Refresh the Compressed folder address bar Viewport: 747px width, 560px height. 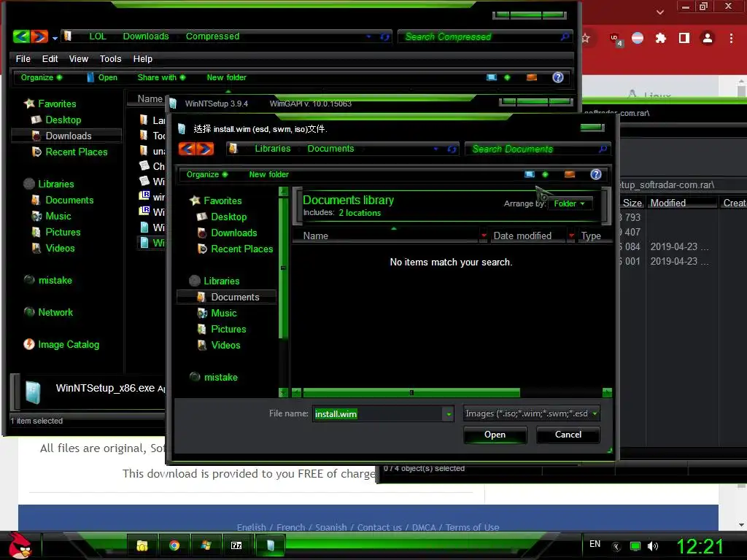(x=385, y=36)
